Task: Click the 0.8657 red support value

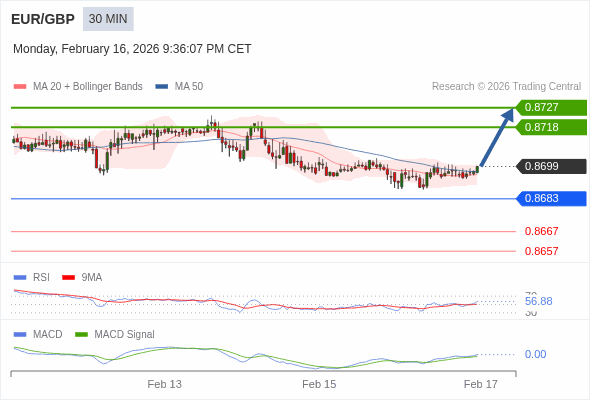Action: click(x=541, y=251)
